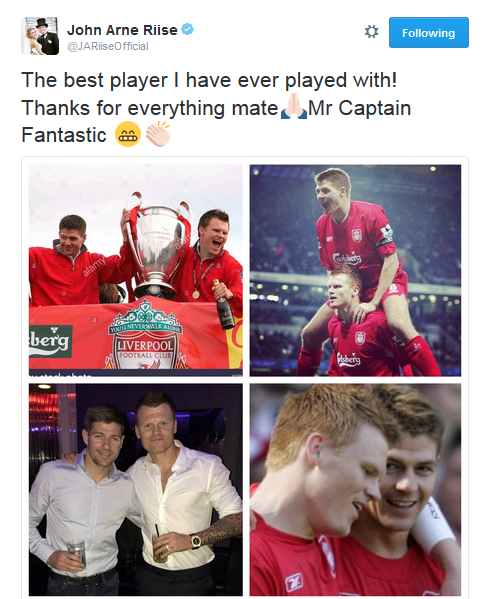Open John Arne Riise's profile avatar
The height and width of the screenshot is (599, 490).
coord(40,36)
